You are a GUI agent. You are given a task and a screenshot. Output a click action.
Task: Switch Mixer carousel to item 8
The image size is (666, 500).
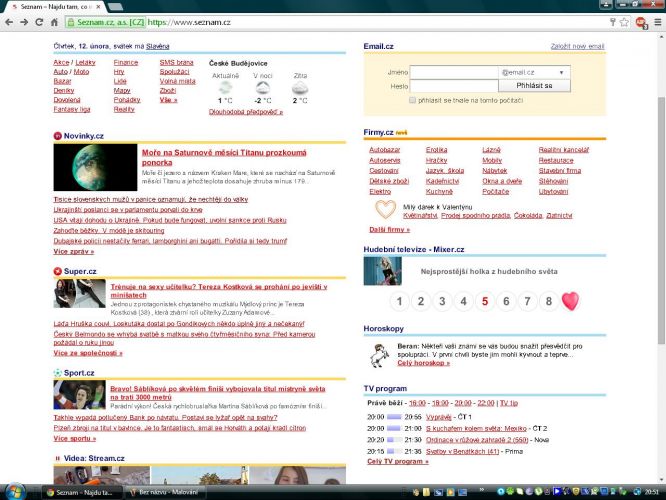(549, 301)
